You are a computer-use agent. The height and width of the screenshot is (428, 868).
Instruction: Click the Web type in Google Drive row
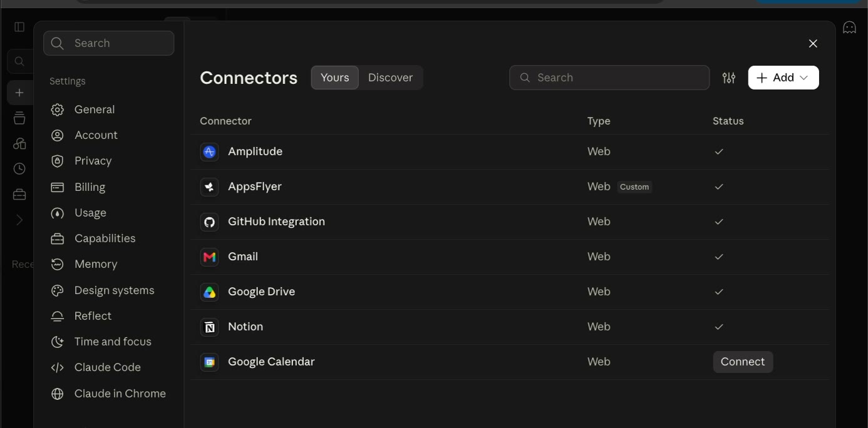tap(599, 292)
